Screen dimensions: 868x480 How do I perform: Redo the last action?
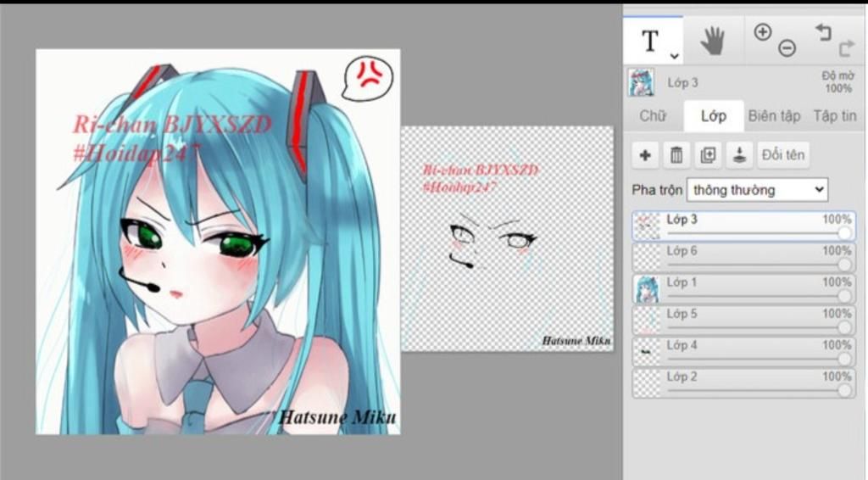point(847,48)
